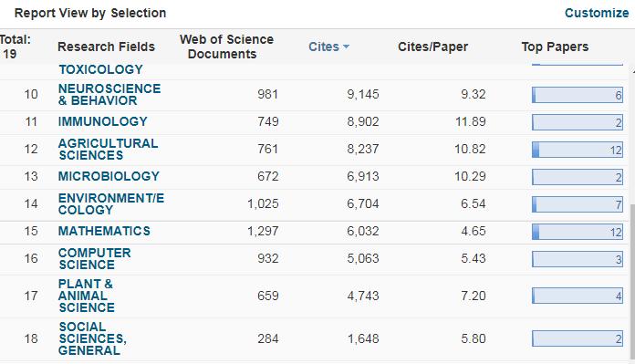Open the MATHEMATICS research field
Viewport: 635px width, 364px height.
[104, 231]
